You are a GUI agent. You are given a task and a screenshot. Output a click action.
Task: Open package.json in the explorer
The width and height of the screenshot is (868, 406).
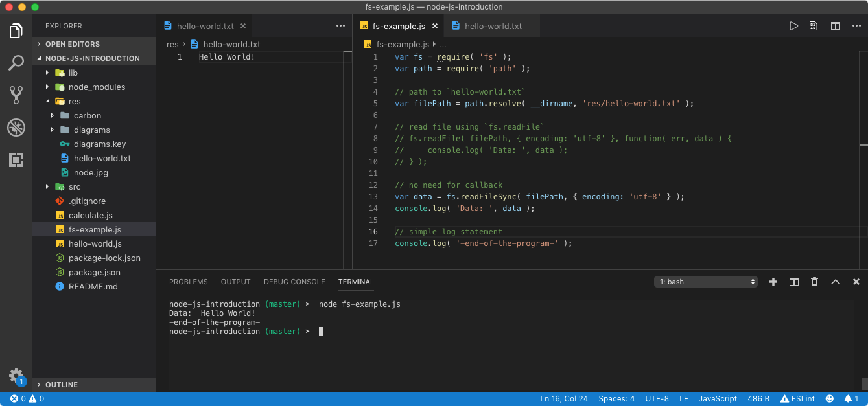coord(94,272)
